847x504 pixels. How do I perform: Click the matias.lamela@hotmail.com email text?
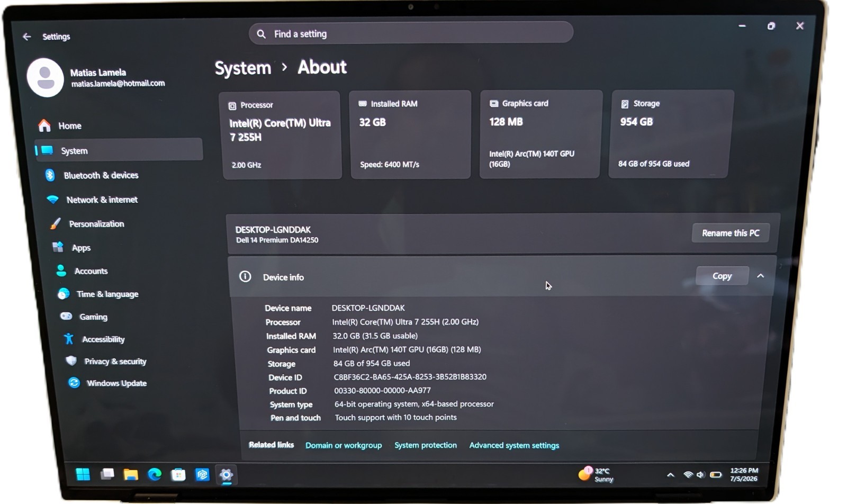click(118, 84)
